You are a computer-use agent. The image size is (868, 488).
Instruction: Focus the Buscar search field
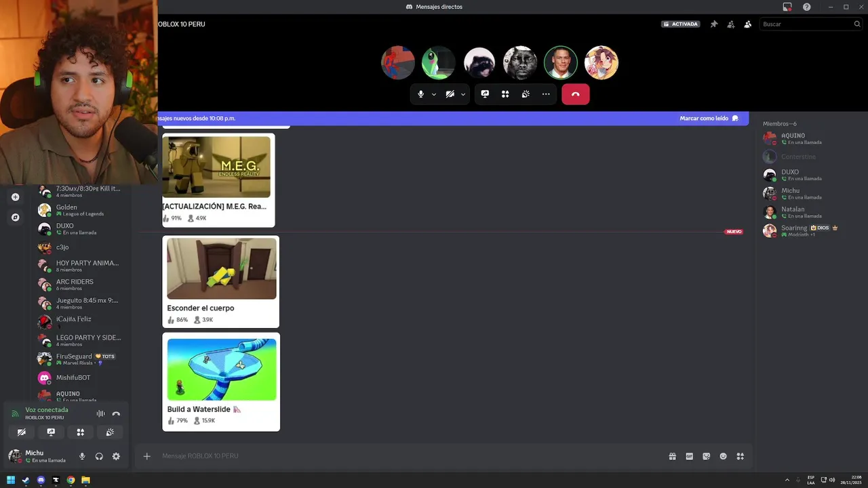pyautogui.click(x=810, y=24)
